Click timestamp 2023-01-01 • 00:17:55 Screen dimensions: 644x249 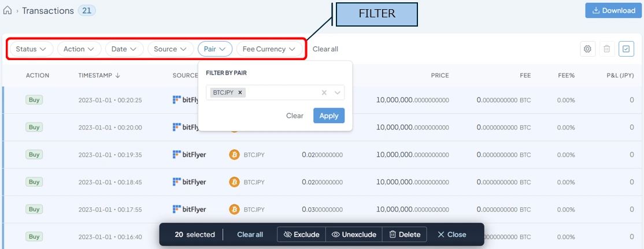[x=110, y=209]
